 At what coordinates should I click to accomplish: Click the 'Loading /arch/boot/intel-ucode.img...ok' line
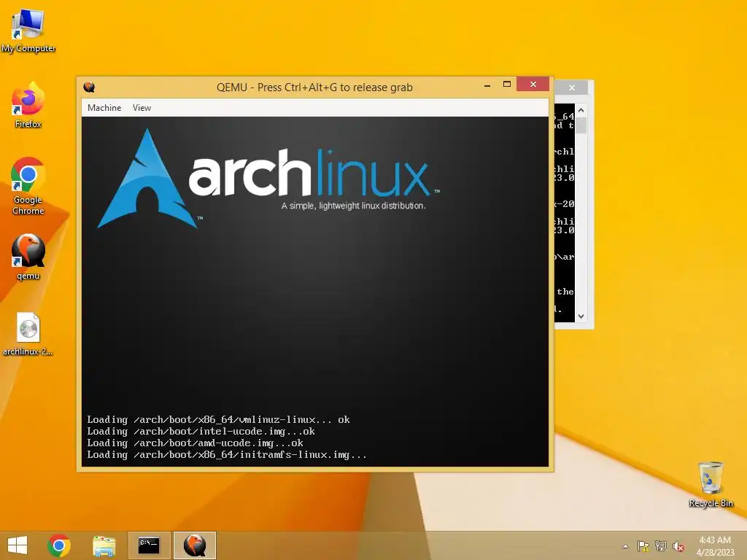tap(201, 432)
